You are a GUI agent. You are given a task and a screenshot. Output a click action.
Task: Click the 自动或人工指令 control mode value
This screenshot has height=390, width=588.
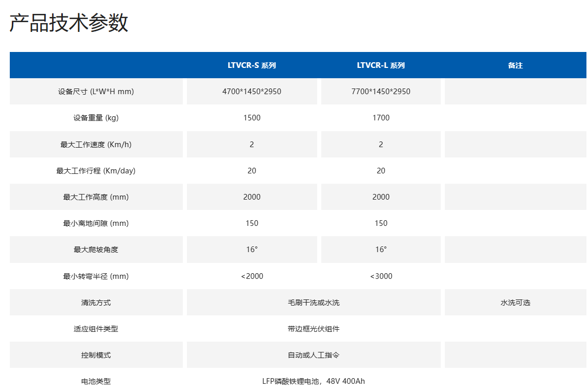(314, 355)
